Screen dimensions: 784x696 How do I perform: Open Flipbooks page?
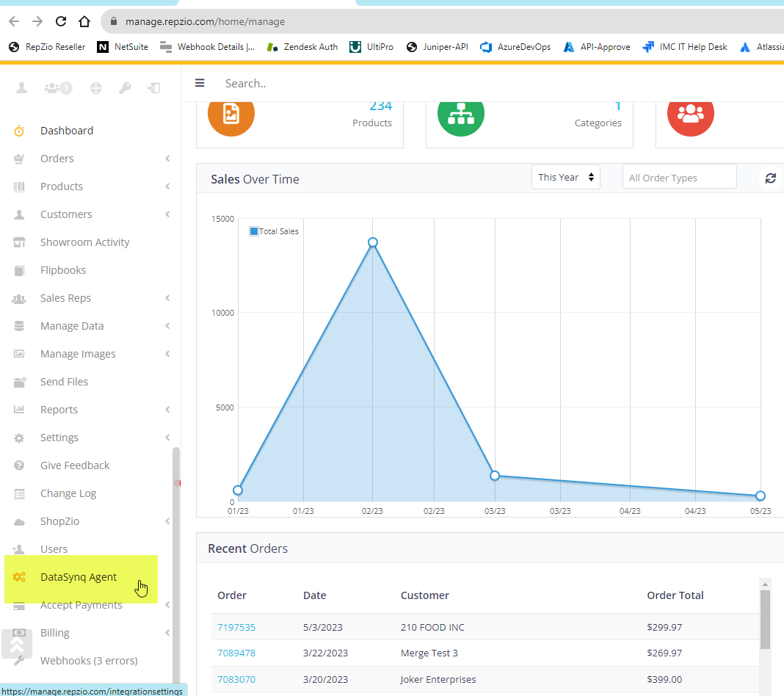(x=63, y=270)
